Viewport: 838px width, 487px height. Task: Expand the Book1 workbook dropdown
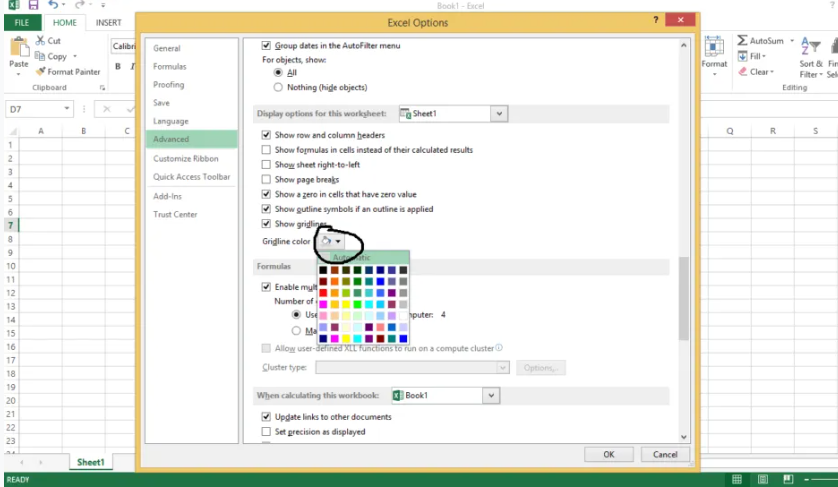click(x=490, y=396)
